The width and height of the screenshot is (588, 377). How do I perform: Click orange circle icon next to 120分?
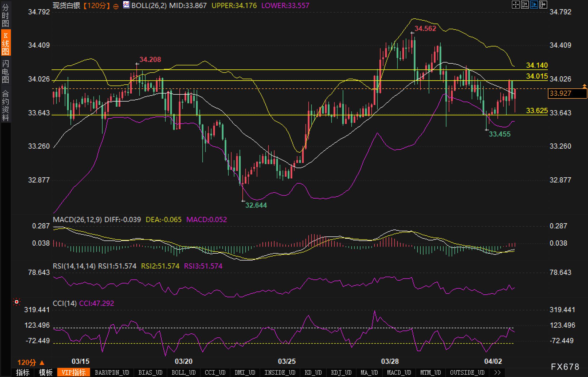(x=116, y=6)
